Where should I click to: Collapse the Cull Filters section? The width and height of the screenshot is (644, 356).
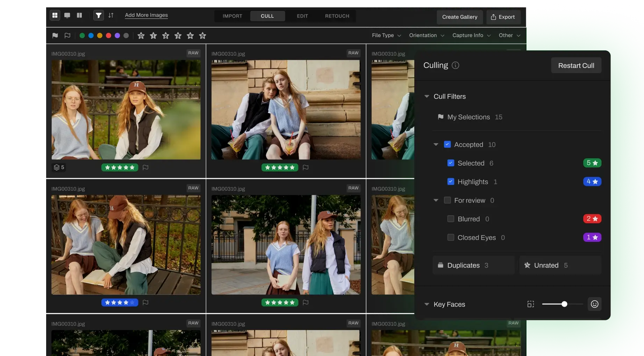(427, 96)
